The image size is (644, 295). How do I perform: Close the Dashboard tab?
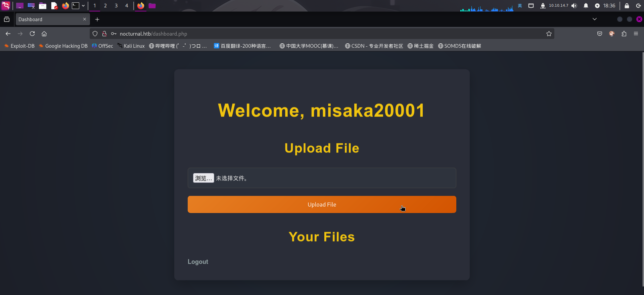point(85,19)
